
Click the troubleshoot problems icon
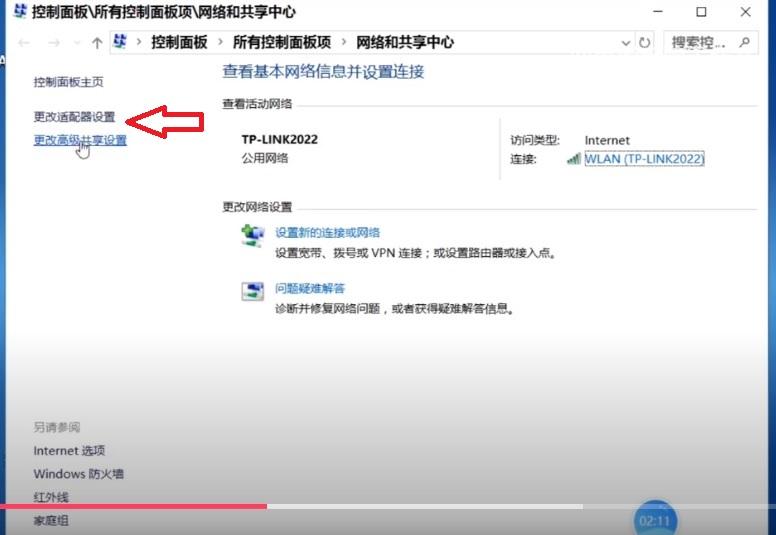coord(253,291)
